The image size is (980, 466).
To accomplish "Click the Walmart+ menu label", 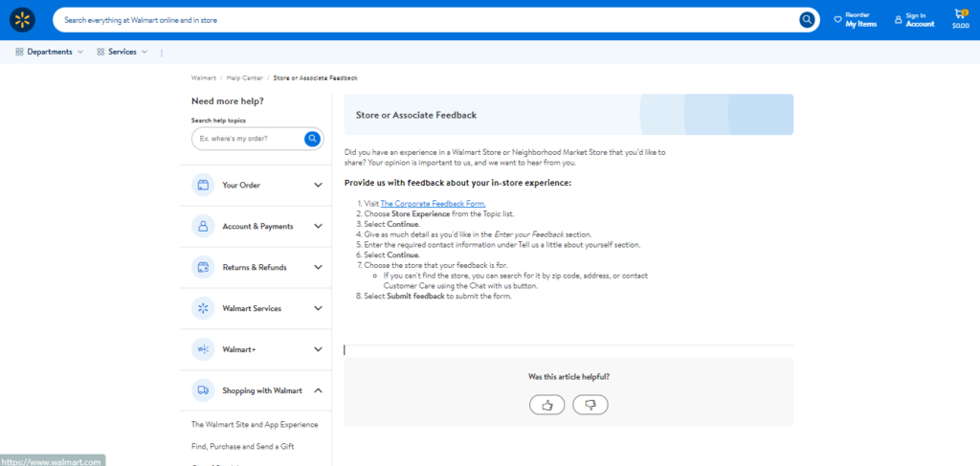I will point(239,350).
